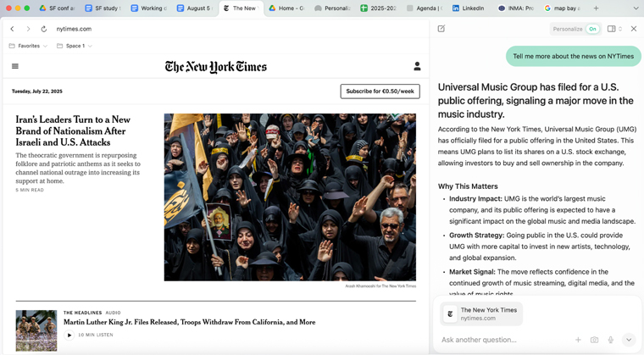The height and width of the screenshot is (355, 644).
Task: Open the Favorites folder dropdown
Action: click(28, 46)
